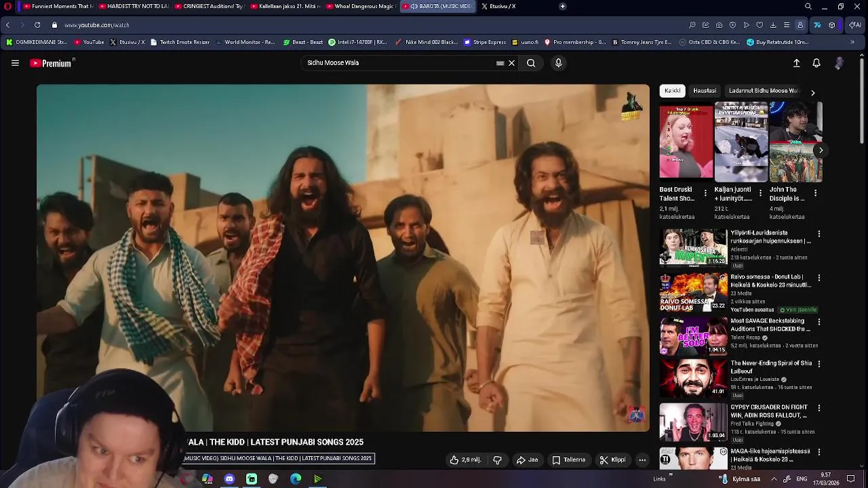868x488 pixels.
Task: Go back to previous page
Action: [7, 25]
